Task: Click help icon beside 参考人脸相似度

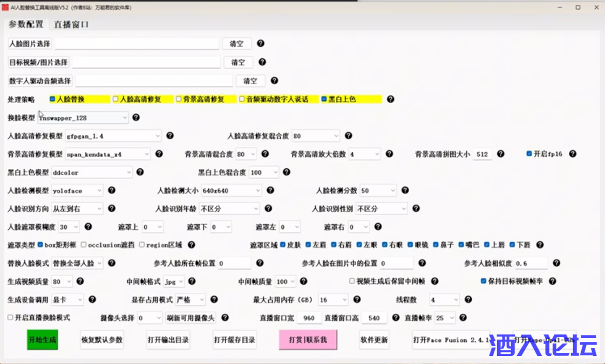Action: click(x=556, y=263)
